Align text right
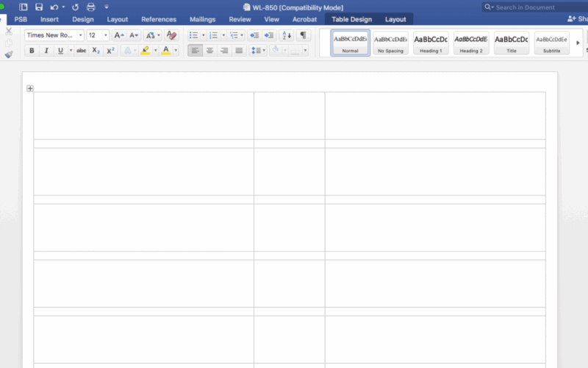This screenshot has width=588, height=368. pos(224,50)
